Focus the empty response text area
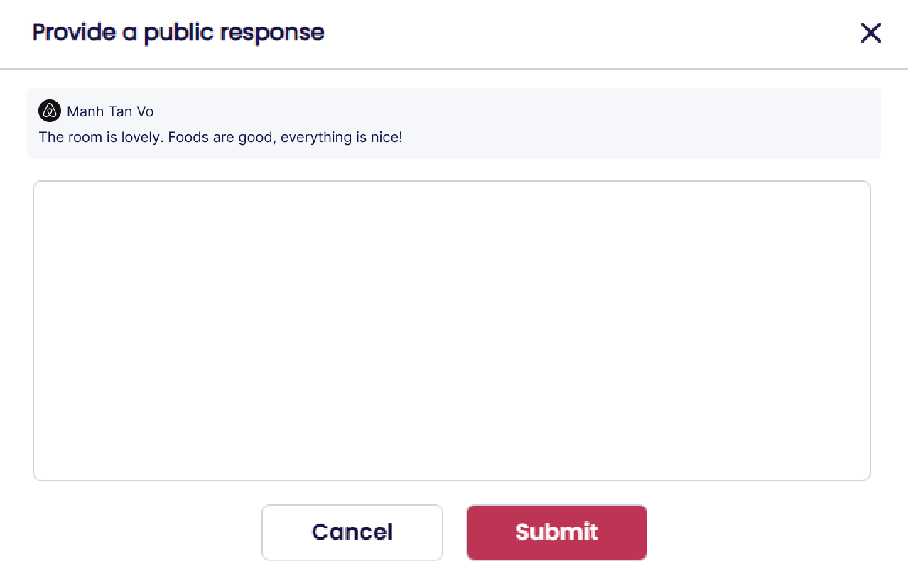908x588 pixels. coord(451,330)
